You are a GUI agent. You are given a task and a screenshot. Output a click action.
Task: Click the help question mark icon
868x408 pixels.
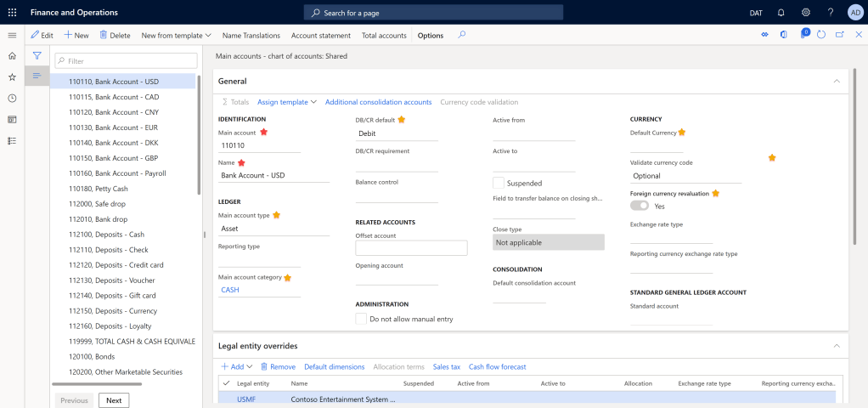click(830, 13)
